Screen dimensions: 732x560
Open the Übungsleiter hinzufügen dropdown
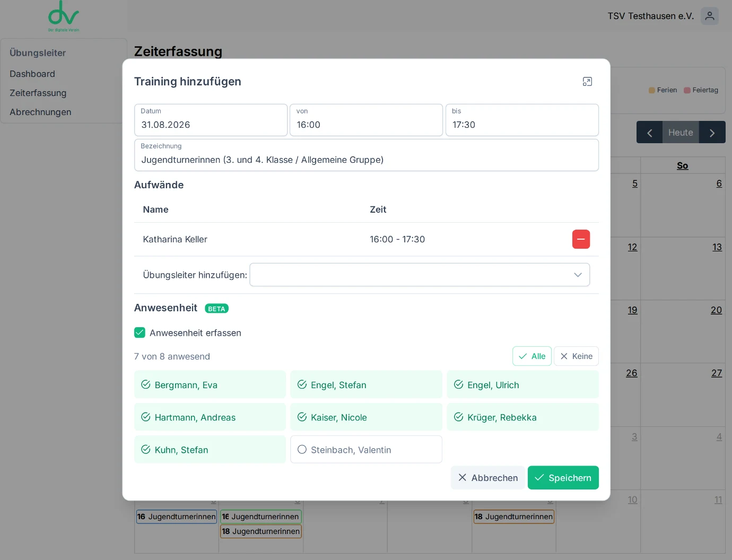click(420, 275)
